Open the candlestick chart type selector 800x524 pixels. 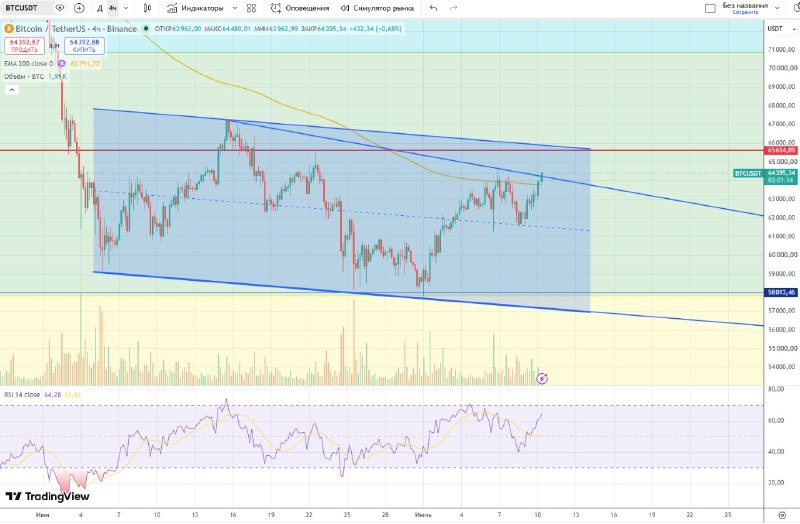pyautogui.click(x=147, y=8)
